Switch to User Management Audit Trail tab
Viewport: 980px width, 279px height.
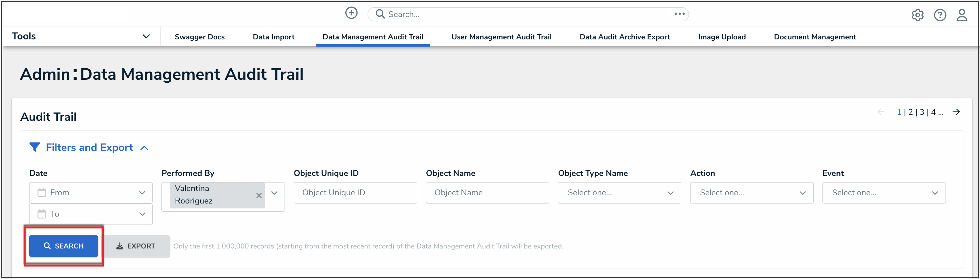pos(501,37)
